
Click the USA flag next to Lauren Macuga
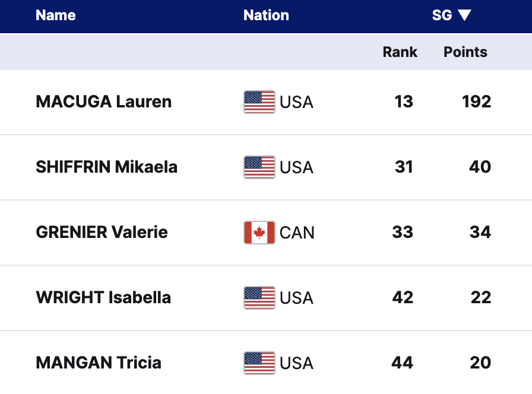(259, 102)
